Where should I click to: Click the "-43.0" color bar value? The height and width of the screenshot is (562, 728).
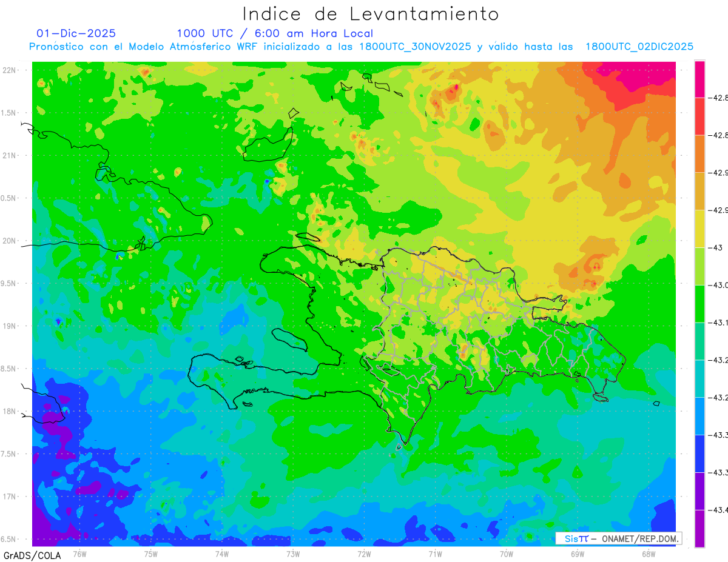(720, 285)
